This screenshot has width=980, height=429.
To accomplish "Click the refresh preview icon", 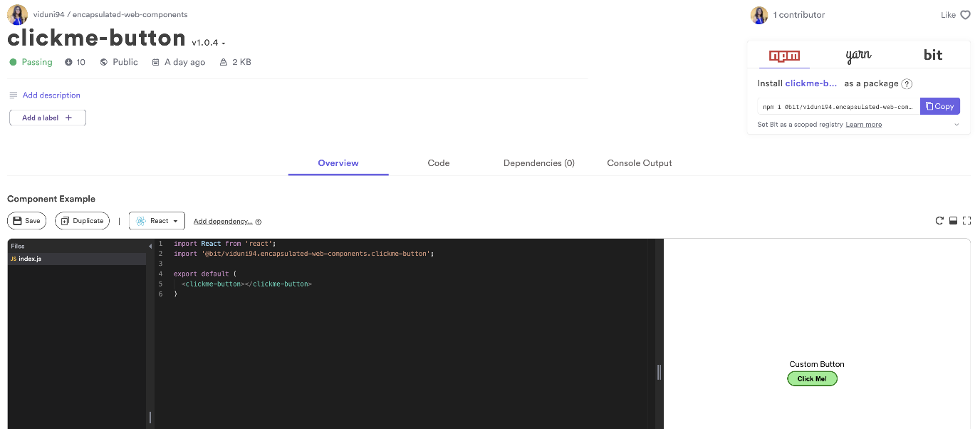I will click(939, 221).
